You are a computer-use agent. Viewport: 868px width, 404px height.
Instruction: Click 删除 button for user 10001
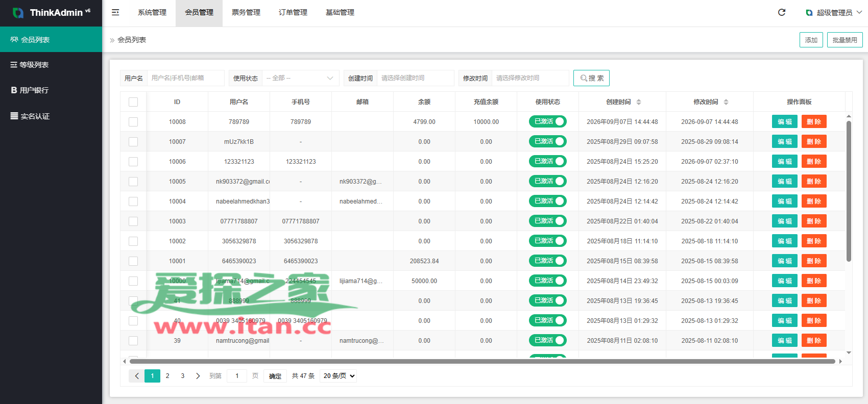tap(814, 261)
